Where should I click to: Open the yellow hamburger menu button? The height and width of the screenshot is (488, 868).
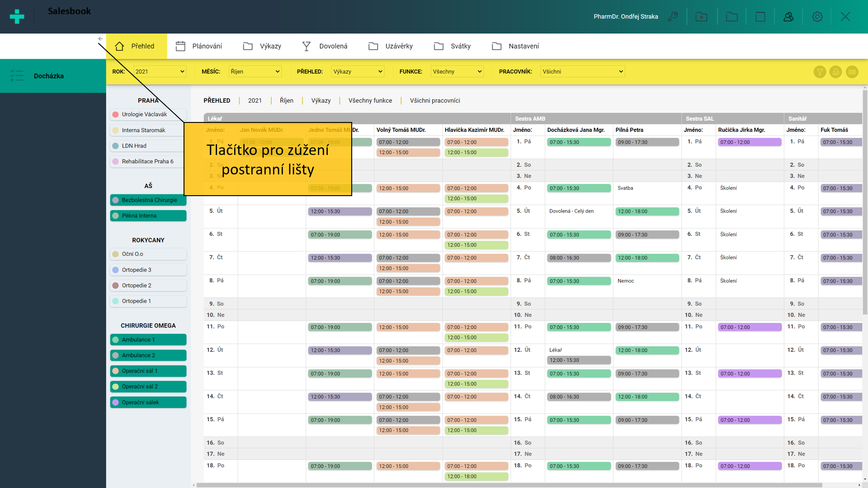click(852, 72)
